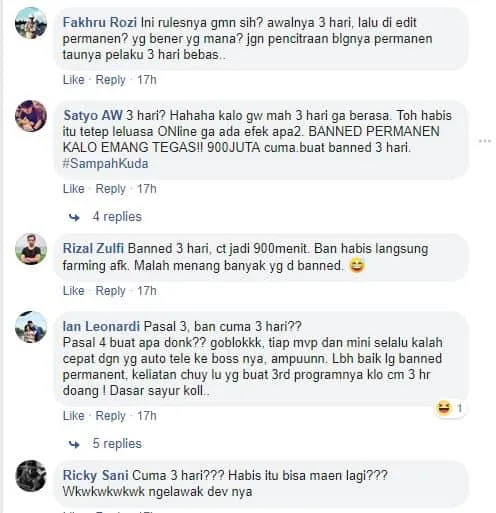Like Rizal Zulfi's comment
Image resolution: width=496 pixels, height=513 pixels.
coord(73,291)
